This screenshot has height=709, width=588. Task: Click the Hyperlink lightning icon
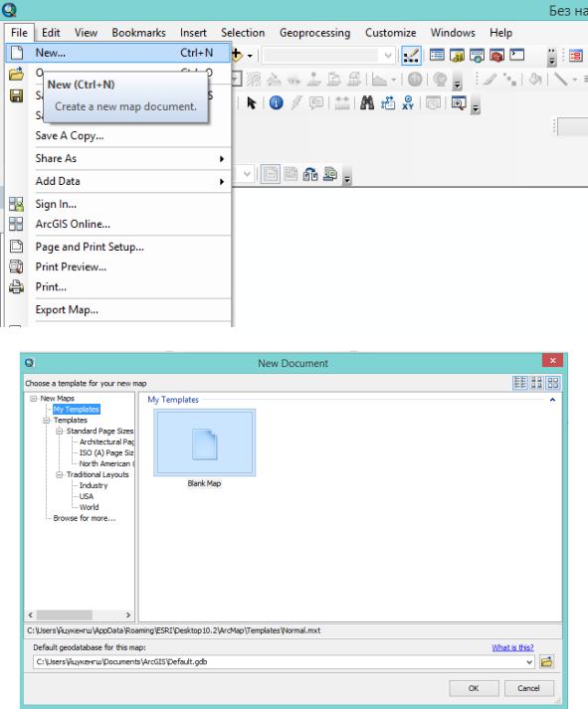(296, 103)
